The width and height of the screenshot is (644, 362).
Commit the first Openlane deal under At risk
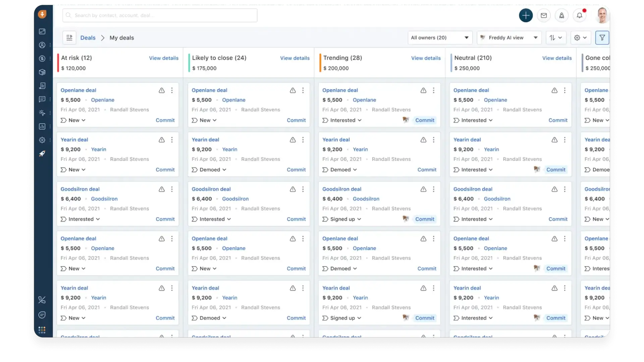coord(165,120)
